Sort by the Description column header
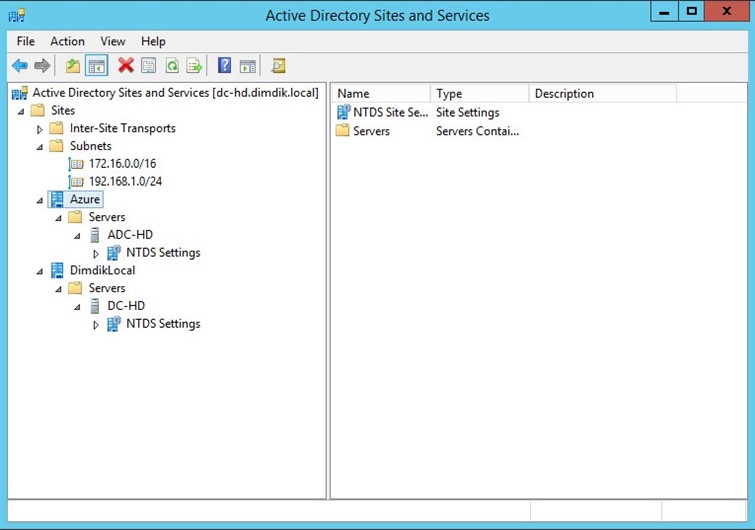The image size is (755, 530). (x=603, y=93)
